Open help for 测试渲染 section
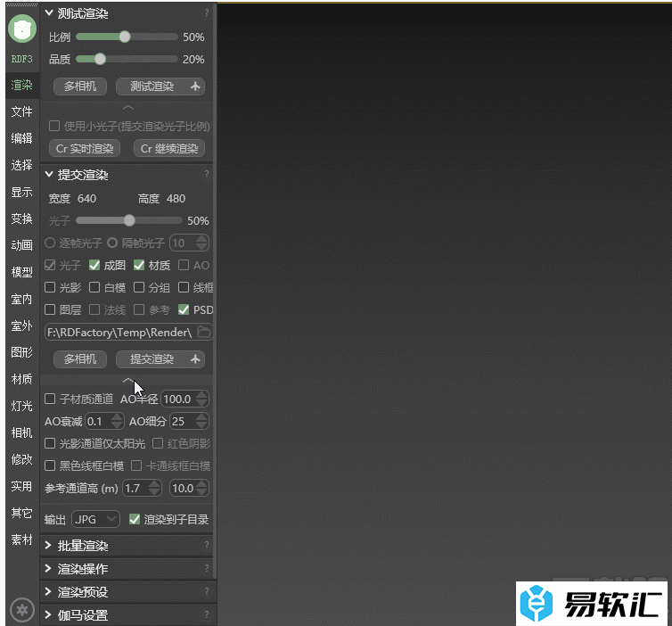Screen dimensions: 672x626 (x=207, y=12)
